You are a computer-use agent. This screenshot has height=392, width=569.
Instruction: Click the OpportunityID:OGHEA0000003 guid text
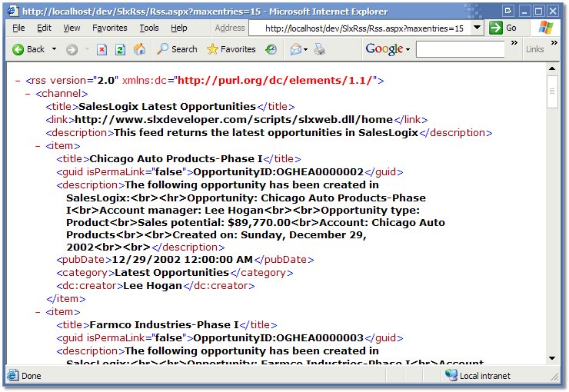coord(278,338)
